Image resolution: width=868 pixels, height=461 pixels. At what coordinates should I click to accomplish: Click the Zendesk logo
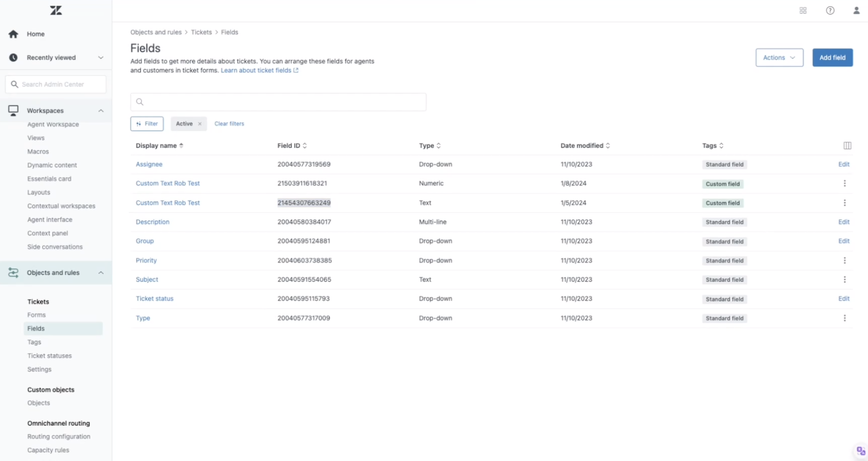(x=55, y=10)
